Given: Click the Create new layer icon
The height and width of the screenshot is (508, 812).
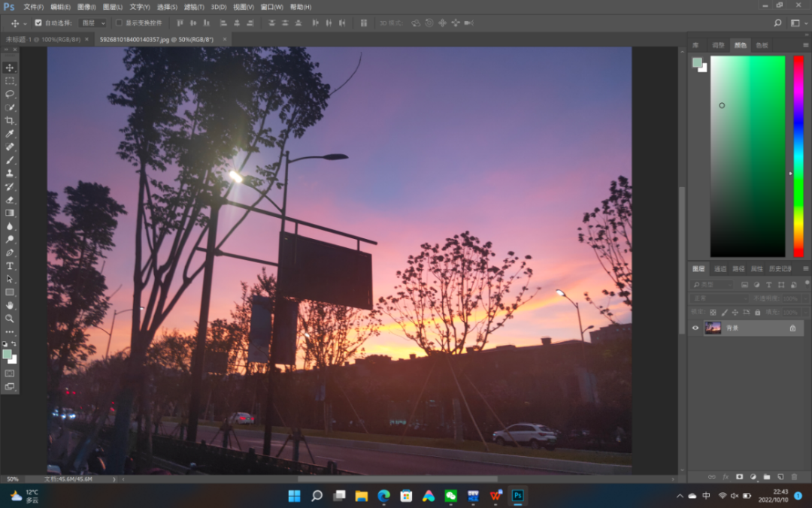Looking at the screenshot, I should (780, 476).
